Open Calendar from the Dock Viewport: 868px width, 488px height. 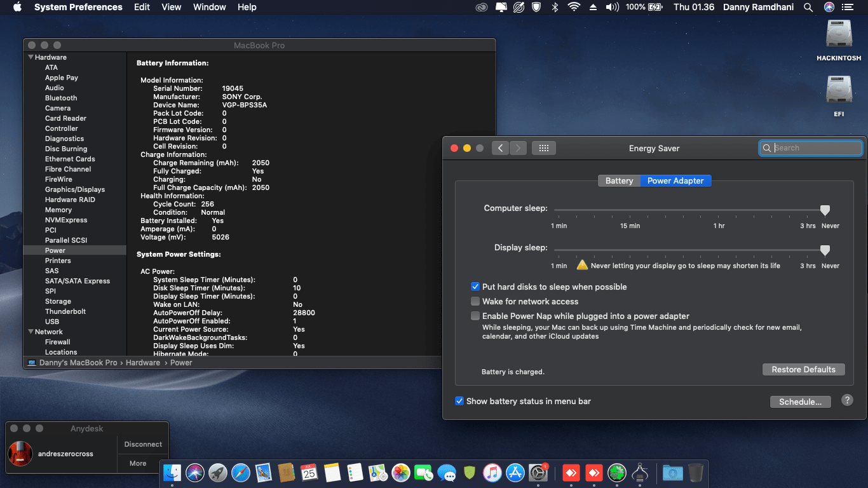click(x=309, y=473)
